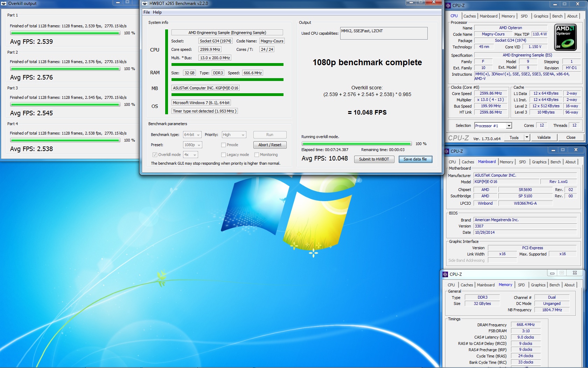588x368 pixels.
Task: Click the Validate button in CPU-Z
Action: point(544,137)
